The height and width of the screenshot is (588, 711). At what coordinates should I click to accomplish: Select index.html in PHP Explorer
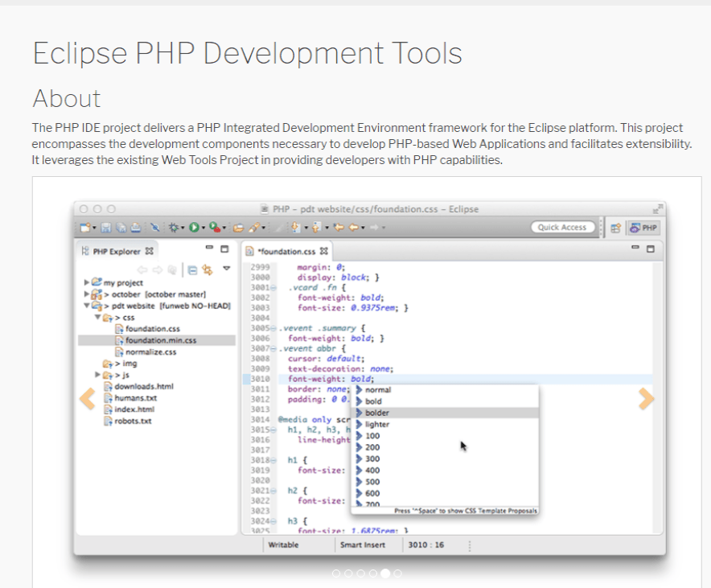pos(134,409)
